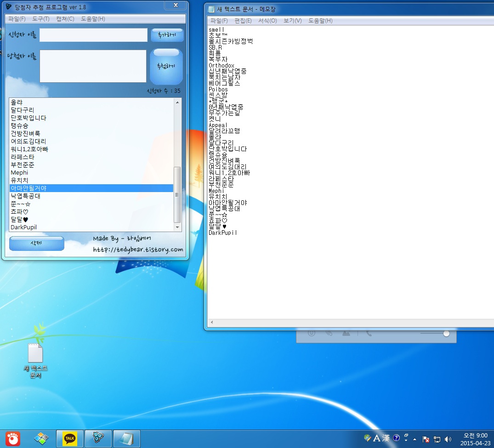Image resolution: width=494 pixels, height=448 pixels.
Task: Click the slider knob behind Notepad
Action: 446,334
